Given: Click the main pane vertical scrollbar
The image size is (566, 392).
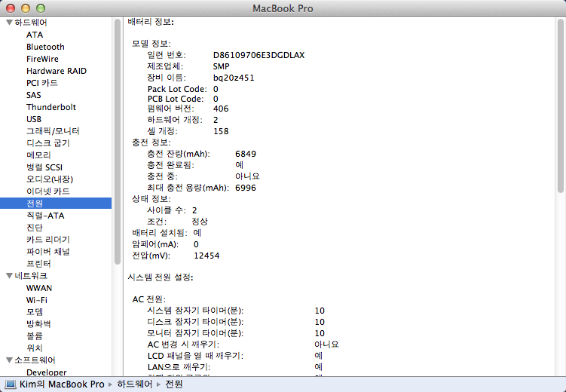Looking at the screenshot, I should click(561, 106).
